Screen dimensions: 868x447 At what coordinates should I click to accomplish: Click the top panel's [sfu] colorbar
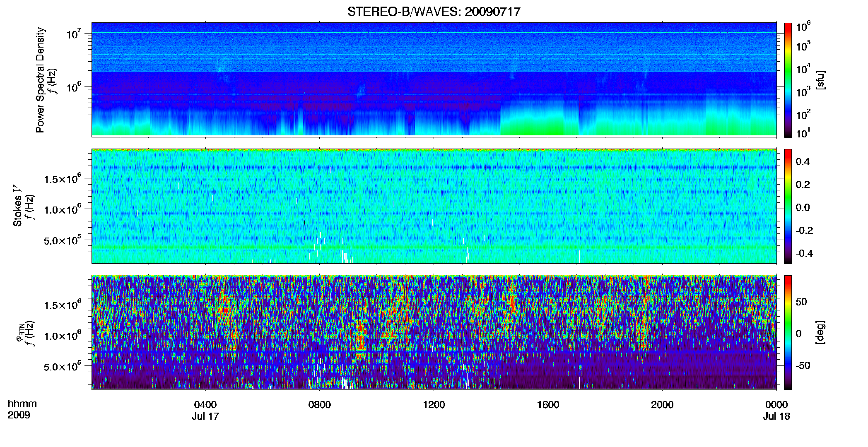click(788, 80)
